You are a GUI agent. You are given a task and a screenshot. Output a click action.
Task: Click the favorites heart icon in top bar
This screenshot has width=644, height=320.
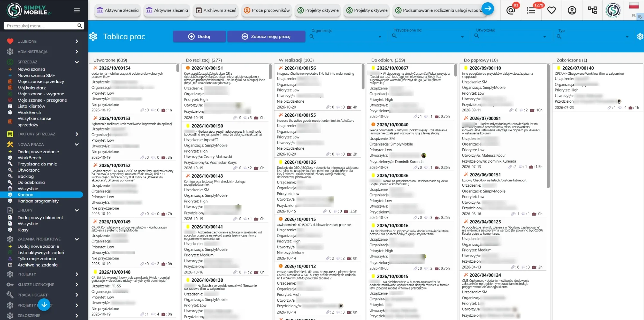[552, 10]
